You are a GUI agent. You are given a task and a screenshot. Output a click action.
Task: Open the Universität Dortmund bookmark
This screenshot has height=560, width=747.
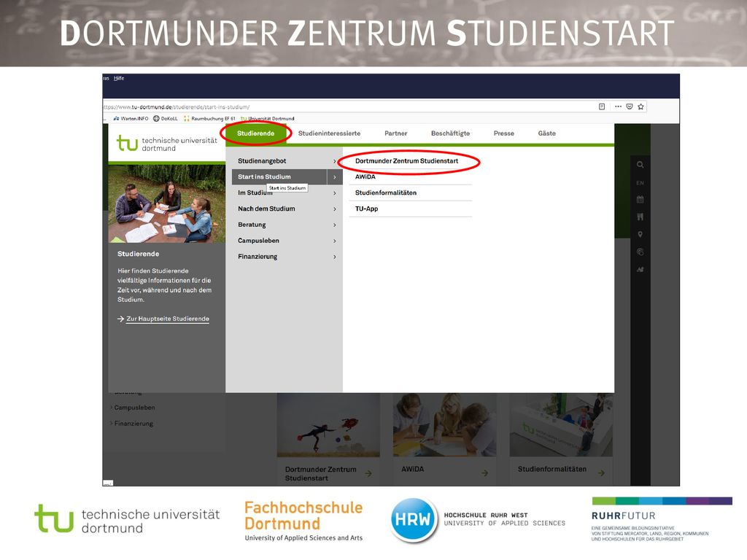[268, 119]
